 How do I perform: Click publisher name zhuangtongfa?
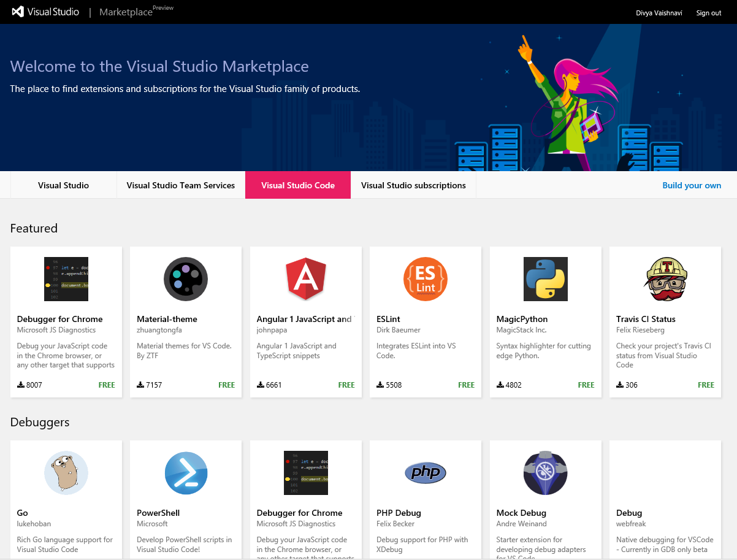pyautogui.click(x=159, y=330)
